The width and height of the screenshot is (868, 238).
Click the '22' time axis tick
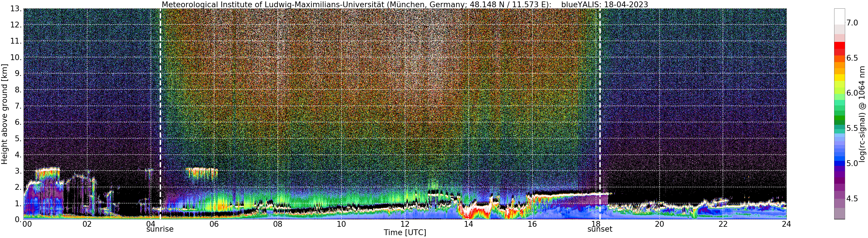723,224
